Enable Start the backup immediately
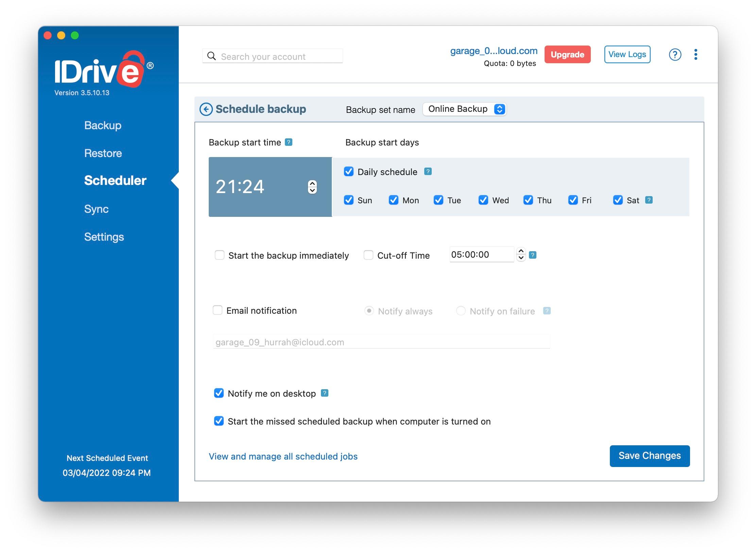 [x=220, y=255]
